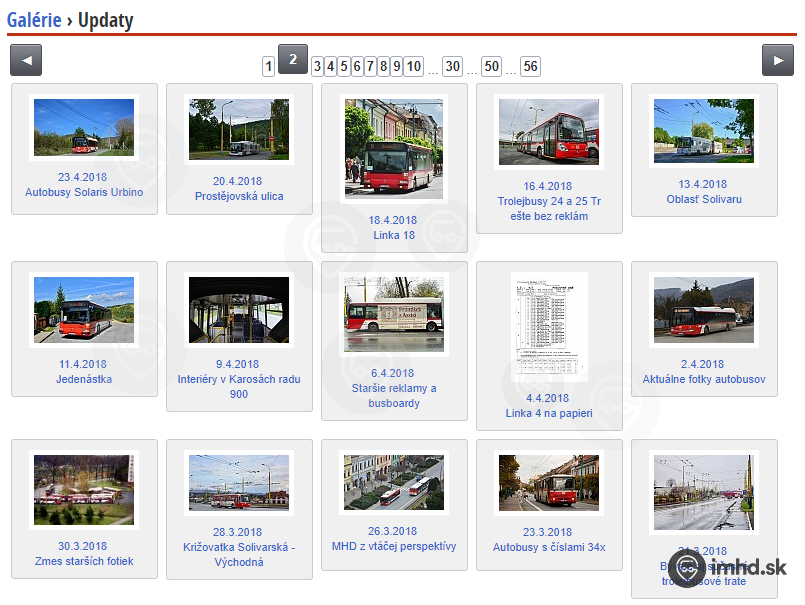The image size is (805, 605).
Task: View Interiéry v Karosách thumbnail image
Action: pyautogui.click(x=239, y=310)
